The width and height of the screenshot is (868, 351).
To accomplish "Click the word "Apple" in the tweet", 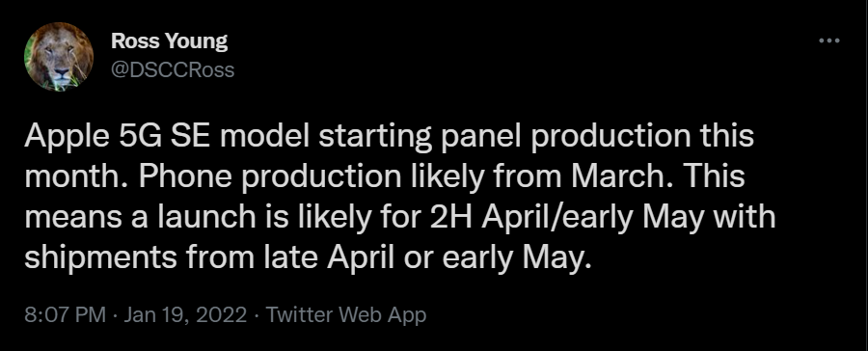I will (x=67, y=137).
